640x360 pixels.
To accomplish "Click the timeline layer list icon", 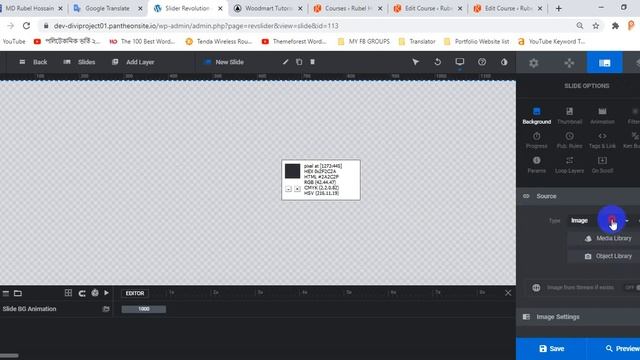I will pos(6,293).
